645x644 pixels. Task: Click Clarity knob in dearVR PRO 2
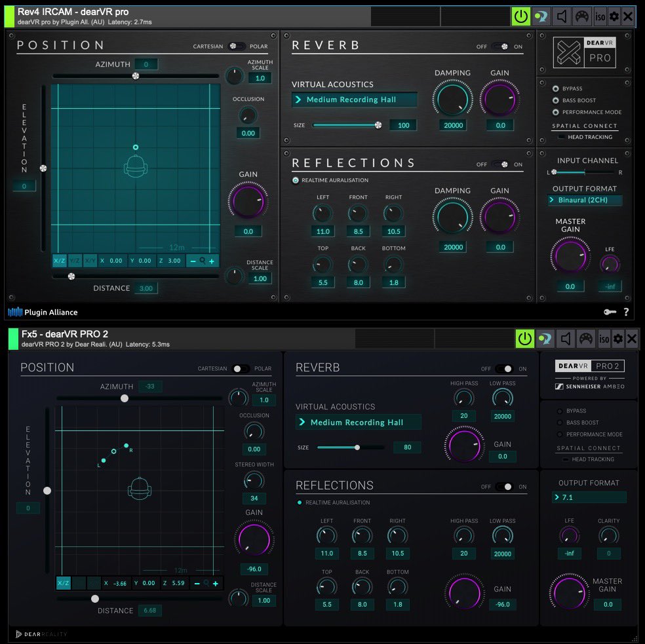pos(608,536)
